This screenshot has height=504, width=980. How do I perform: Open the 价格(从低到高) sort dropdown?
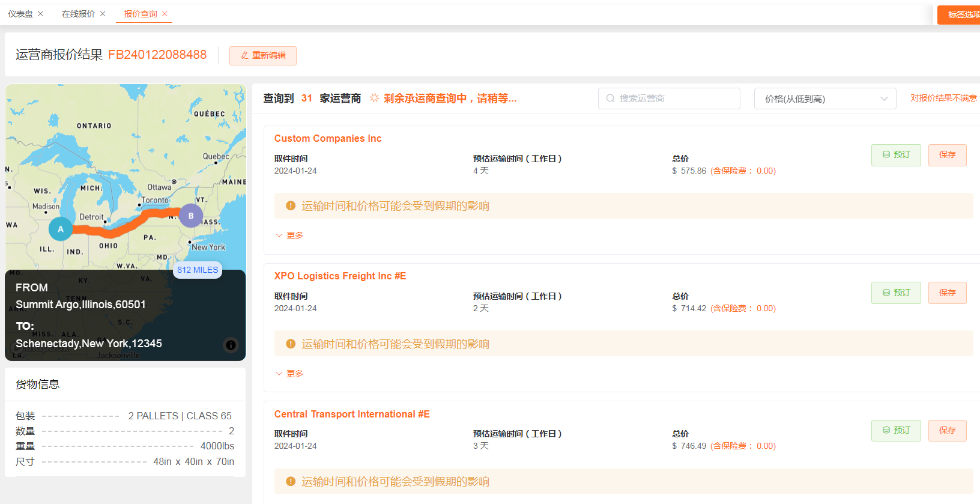point(824,99)
